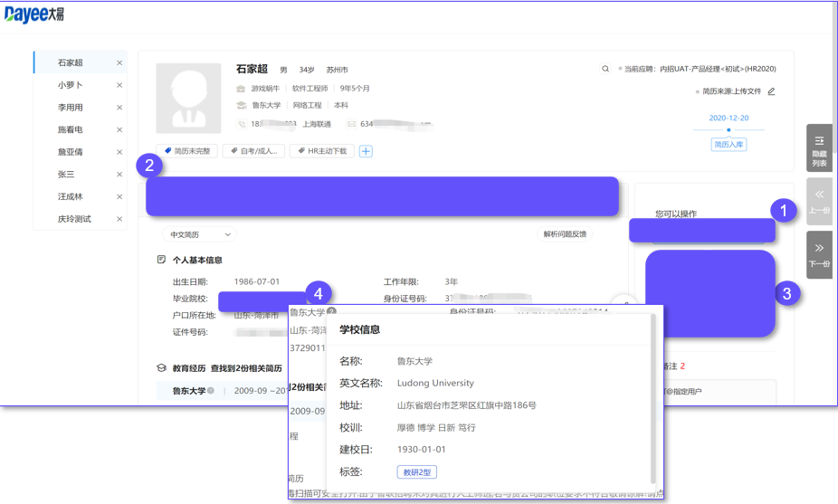Go to next resume 下一份

point(819,255)
